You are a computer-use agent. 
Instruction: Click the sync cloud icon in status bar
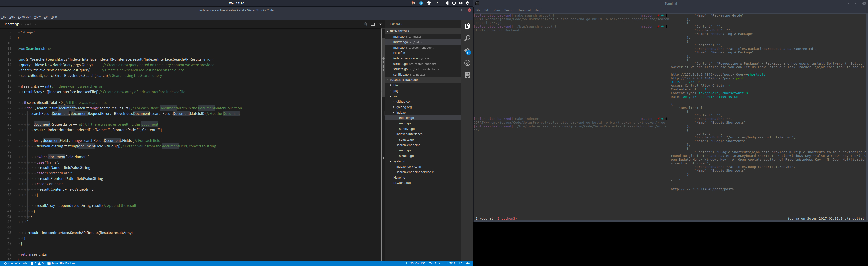tap(25, 263)
